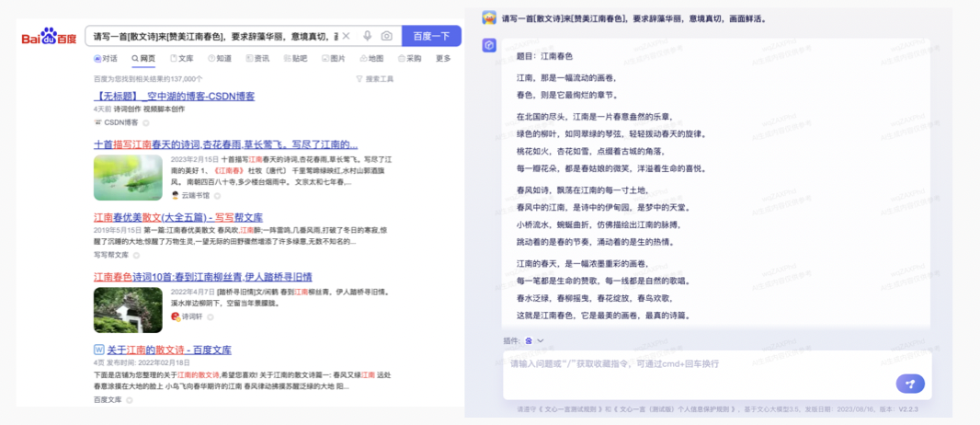Click the chat input field for questions
This screenshot has height=425, width=980.
(x=717, y=375)
